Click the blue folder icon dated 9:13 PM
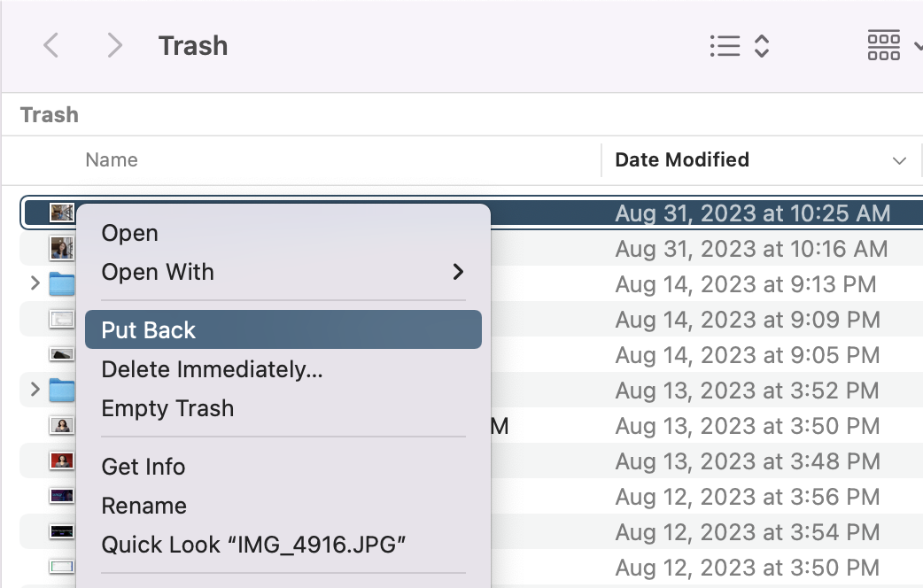 click(x=61, y=284)
